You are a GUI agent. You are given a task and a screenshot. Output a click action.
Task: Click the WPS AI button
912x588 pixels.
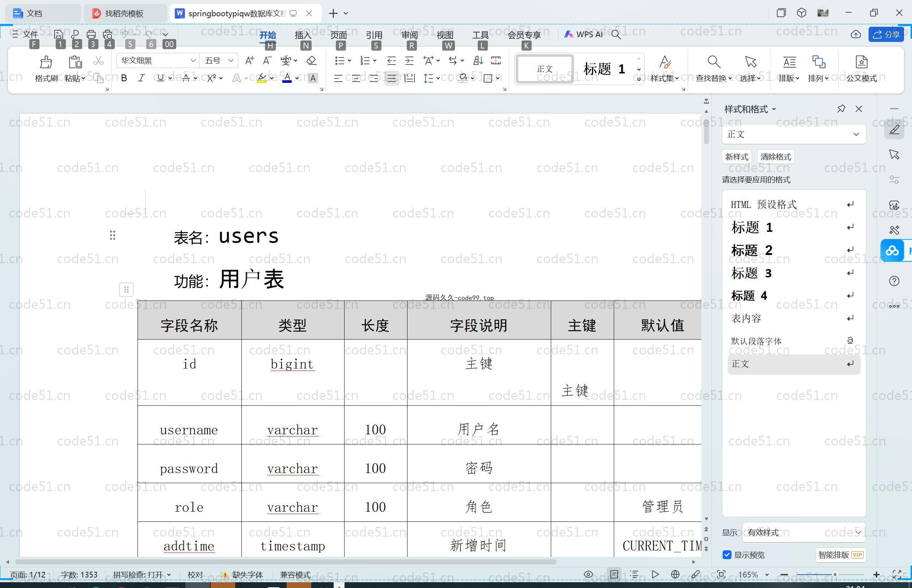583,34
